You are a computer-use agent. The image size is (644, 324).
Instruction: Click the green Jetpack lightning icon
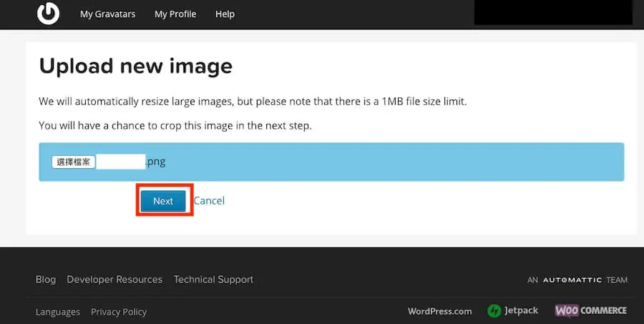coord(494,311)
